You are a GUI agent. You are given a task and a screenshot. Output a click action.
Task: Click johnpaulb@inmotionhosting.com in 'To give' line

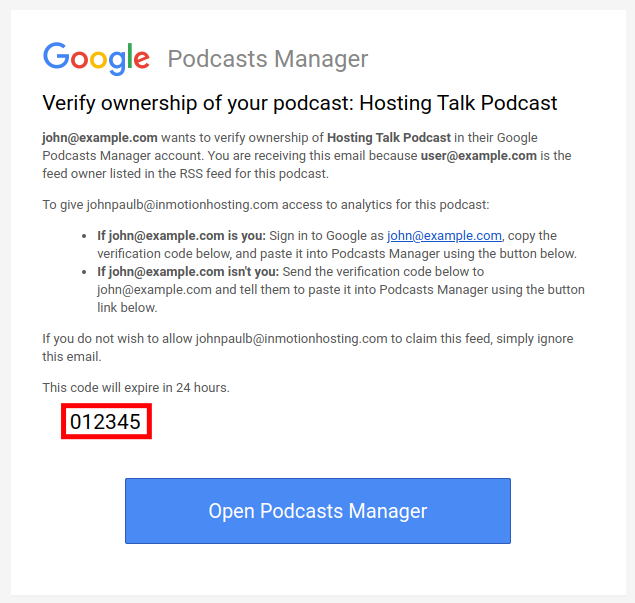point(182,205)
